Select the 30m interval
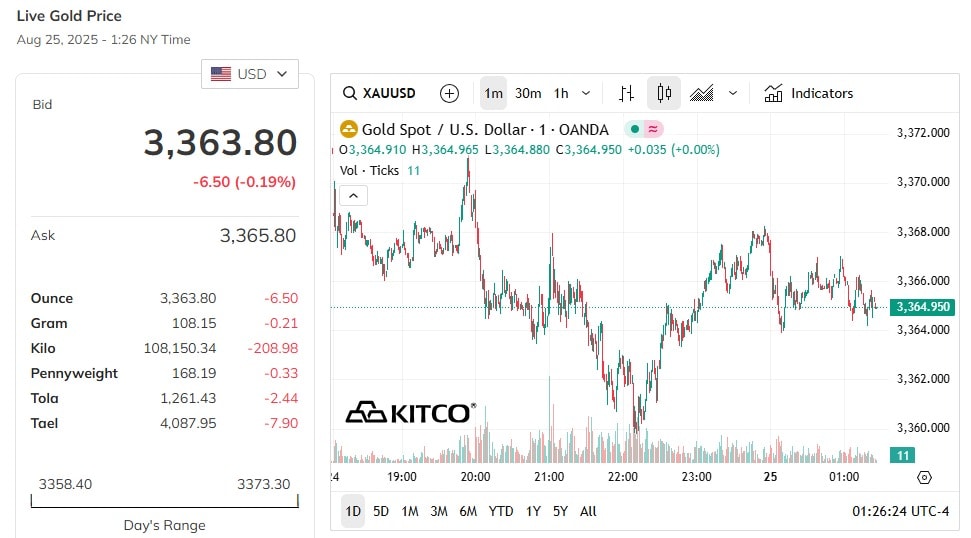 coord(528,93)
